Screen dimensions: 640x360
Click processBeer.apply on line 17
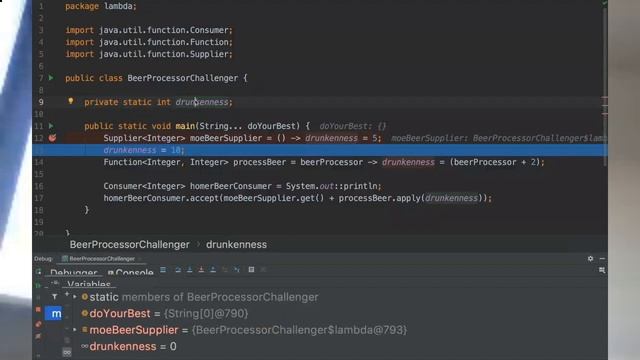click(x=379, y=198)
